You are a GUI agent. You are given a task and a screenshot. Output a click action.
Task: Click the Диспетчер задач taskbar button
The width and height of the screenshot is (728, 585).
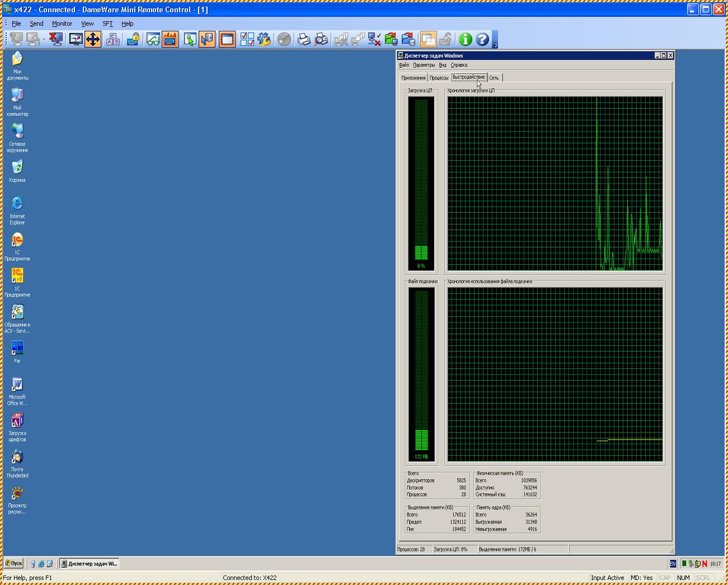(90, 564)
